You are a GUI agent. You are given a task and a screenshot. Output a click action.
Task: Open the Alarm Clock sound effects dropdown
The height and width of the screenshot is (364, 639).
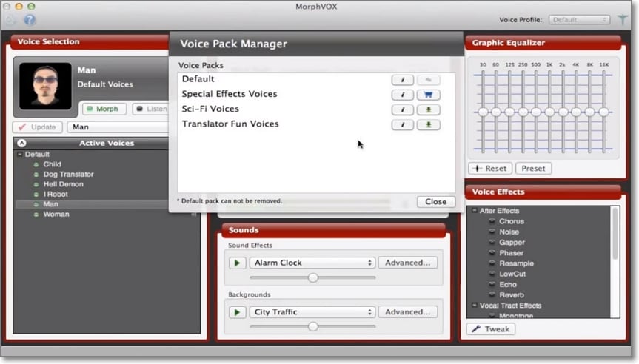[312, 263]
